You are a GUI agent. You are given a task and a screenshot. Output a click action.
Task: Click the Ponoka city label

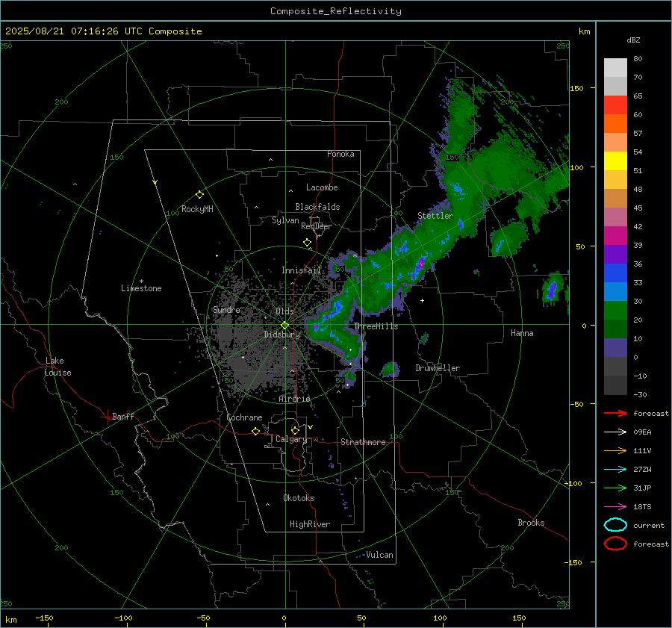point(340,154)
